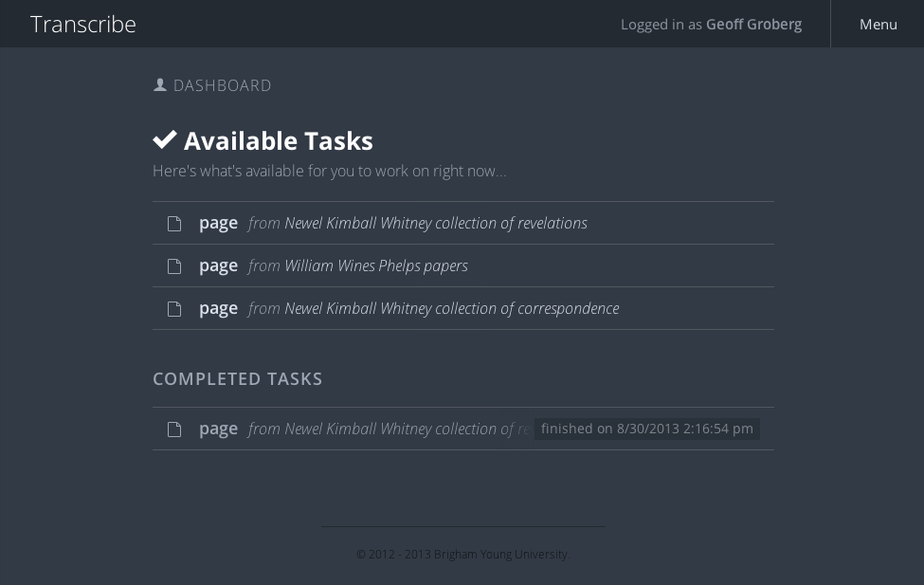The image size is (924, 585).
Task: Click the Transcribe logo in header
Action: click(x=83, y=25)
